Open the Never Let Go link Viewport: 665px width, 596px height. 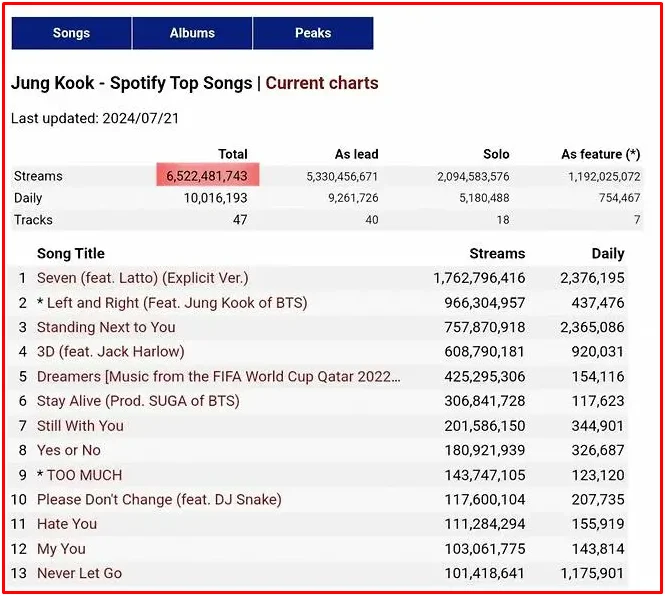click(79, 573)
